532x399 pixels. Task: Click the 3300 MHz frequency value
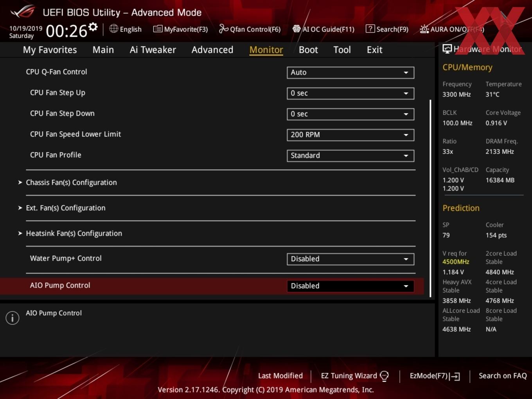[x=457, y=94]
